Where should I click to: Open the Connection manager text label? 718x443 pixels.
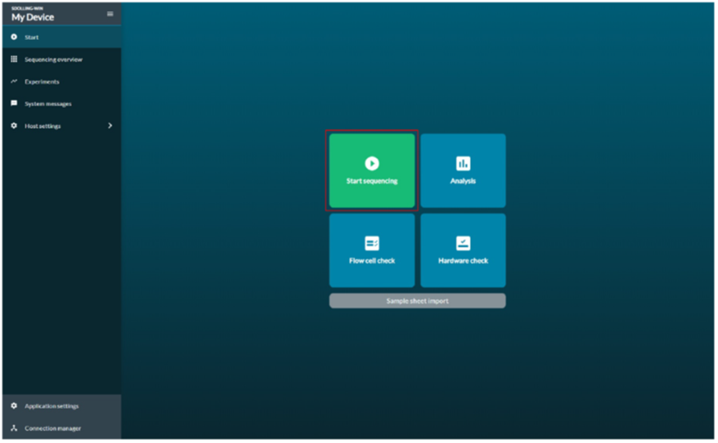pos(52,428)
